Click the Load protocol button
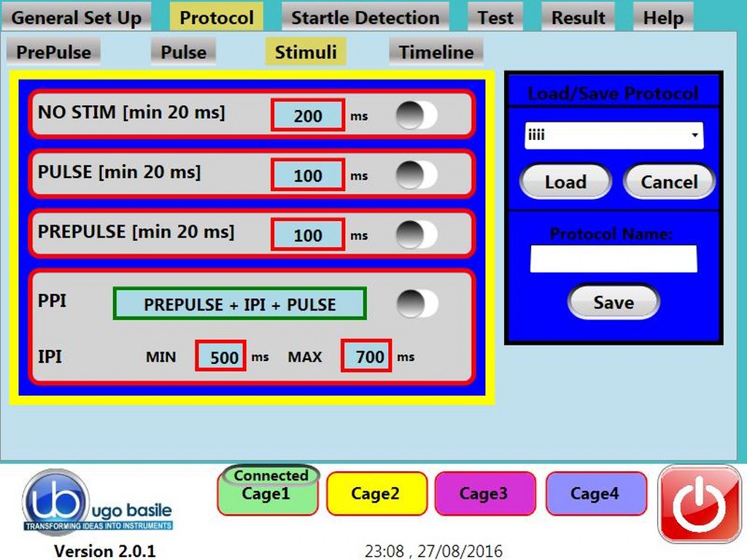This screenshot has width=747, height=560. pyautogui.click(x=565, y=182)
